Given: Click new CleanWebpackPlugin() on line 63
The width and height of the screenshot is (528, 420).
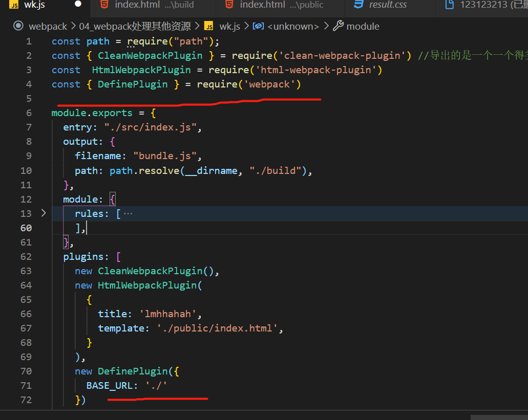Looking at the screenshot, I should (144, 271).
